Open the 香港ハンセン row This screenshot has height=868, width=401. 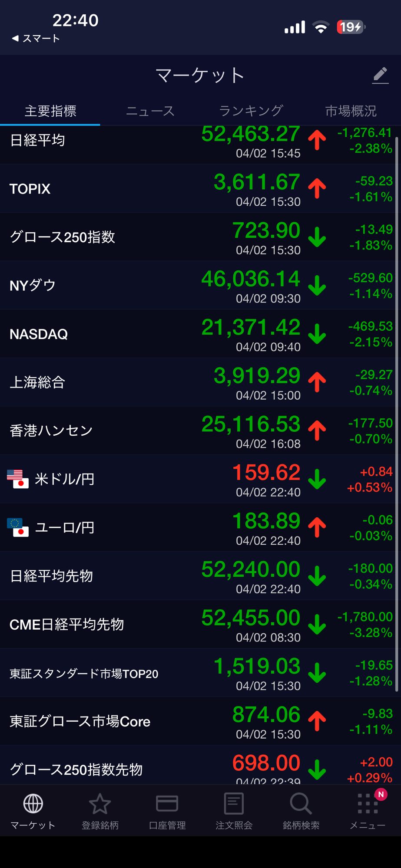[51, 431]
